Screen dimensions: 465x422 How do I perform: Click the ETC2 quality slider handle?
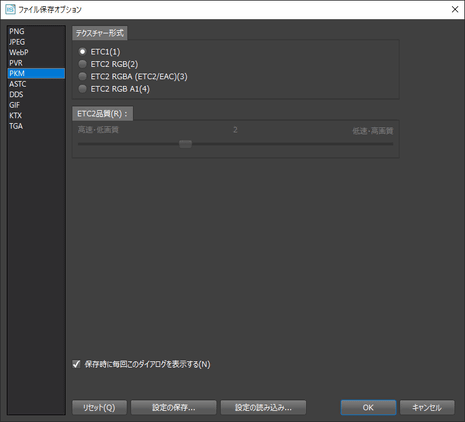click(x=185, y=144)
